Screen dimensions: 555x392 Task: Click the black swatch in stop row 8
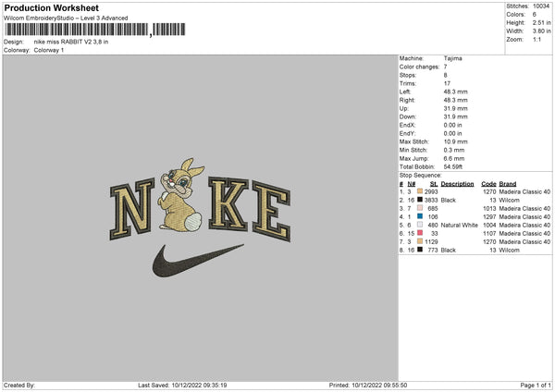click(420, 250)
